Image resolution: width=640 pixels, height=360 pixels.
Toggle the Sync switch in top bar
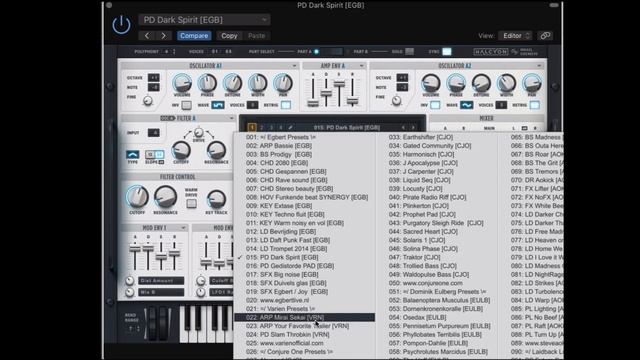[447, 52]
